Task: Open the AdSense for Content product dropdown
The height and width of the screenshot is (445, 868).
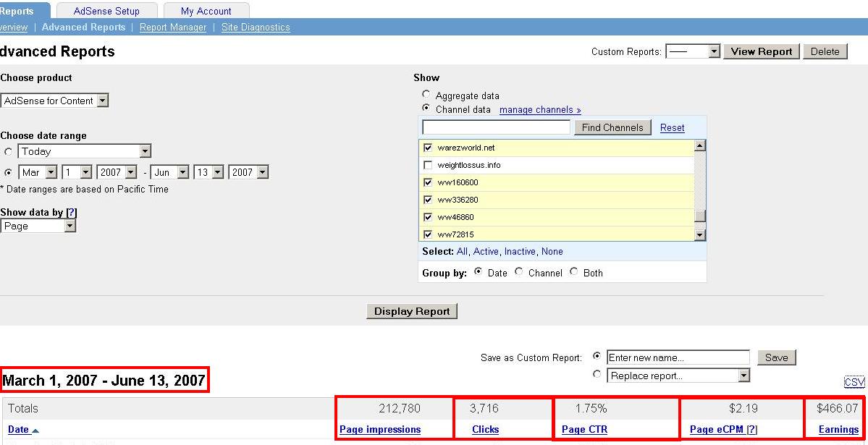Action: (55, 101)
